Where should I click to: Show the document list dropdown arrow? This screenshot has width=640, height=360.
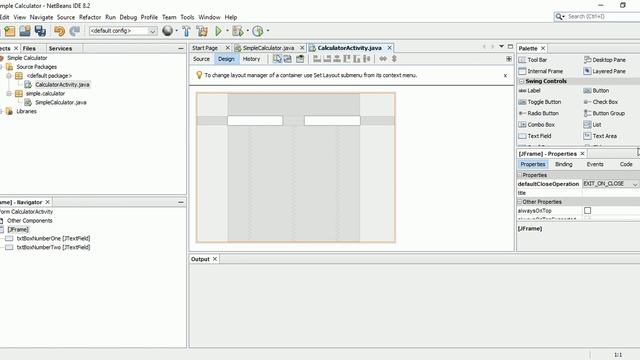[x=501, y=47]
